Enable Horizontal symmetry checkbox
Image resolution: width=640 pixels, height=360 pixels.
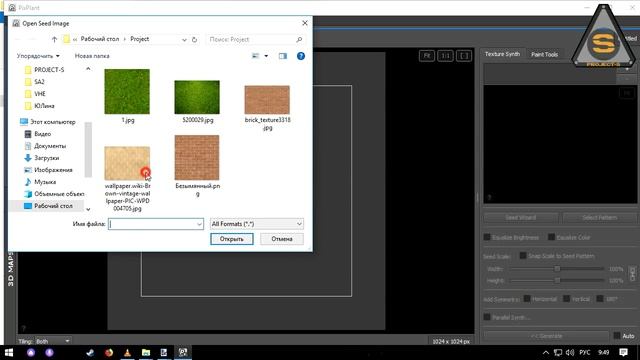[527, 299]
